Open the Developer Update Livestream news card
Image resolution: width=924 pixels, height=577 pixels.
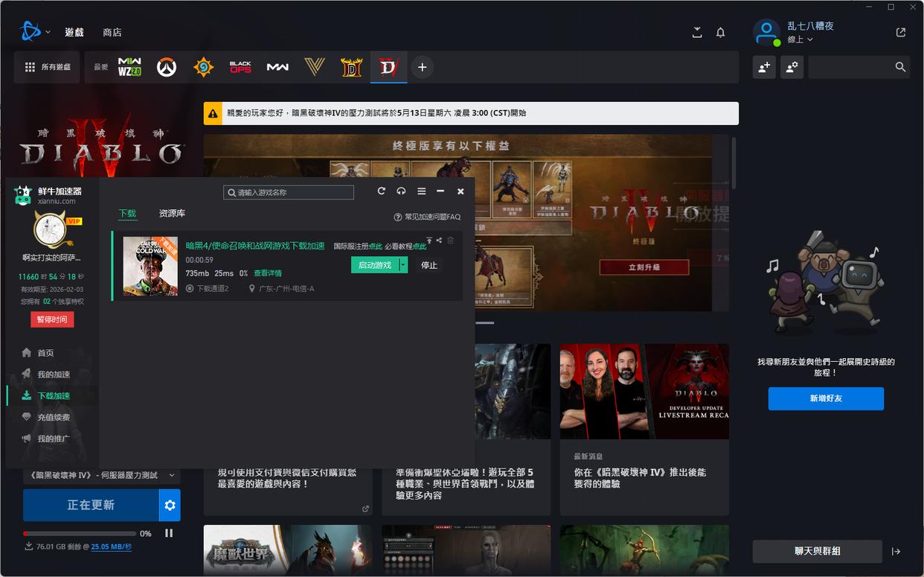click(644, 430)
